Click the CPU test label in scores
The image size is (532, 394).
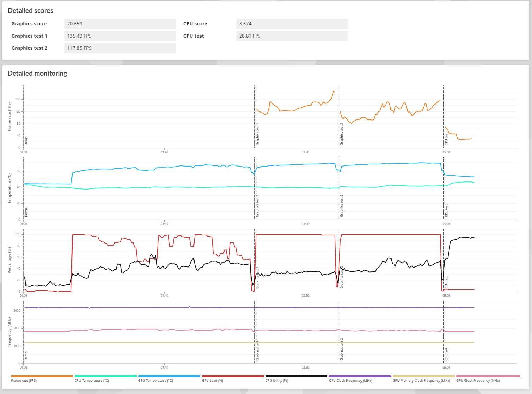click(x=193, y=36)
